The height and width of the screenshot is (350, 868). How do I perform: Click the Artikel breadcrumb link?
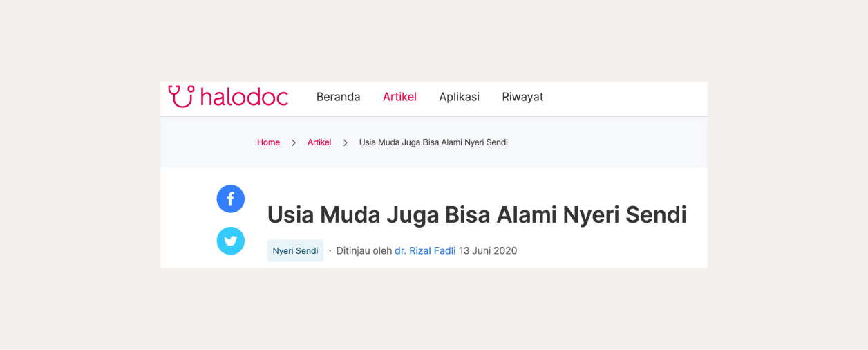(319, 142)
